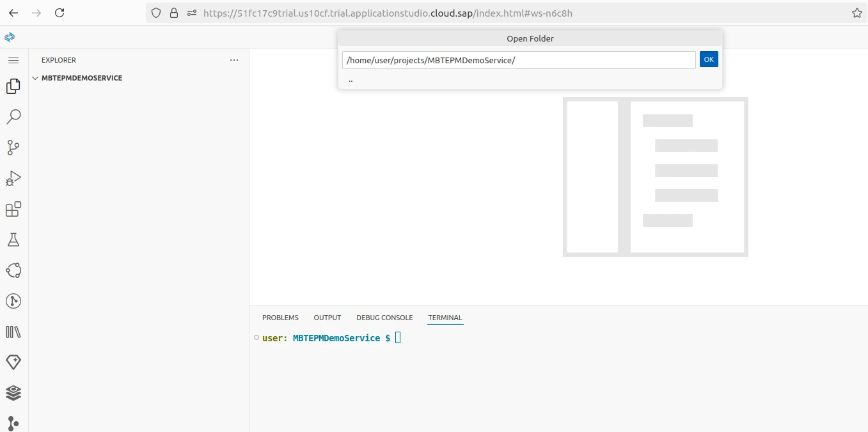Click the Open Folder dialog title
The width and height of the screenshot is (868, 432).
(530, 38)
